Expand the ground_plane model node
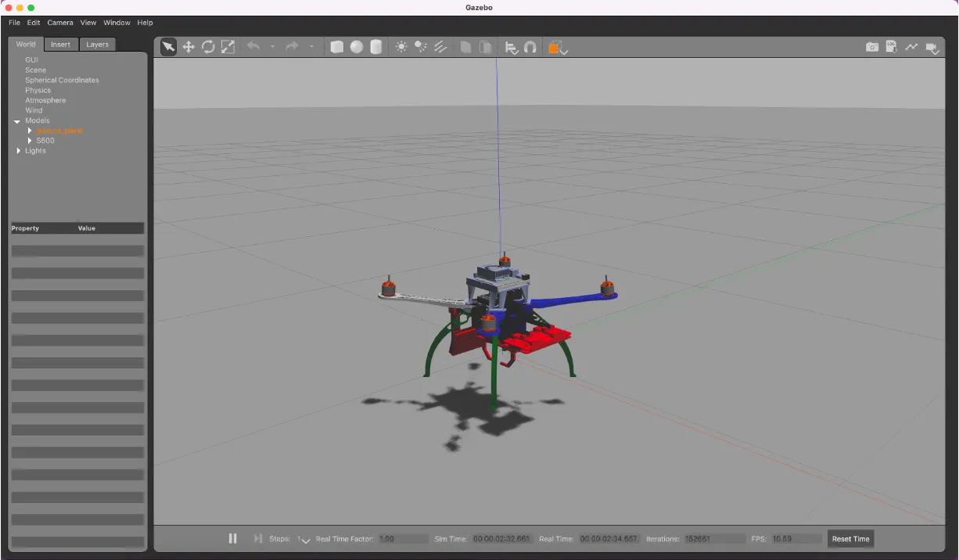The height and width of the screenshot is (560, 959). pyautogui.click(x=30, y=131)
